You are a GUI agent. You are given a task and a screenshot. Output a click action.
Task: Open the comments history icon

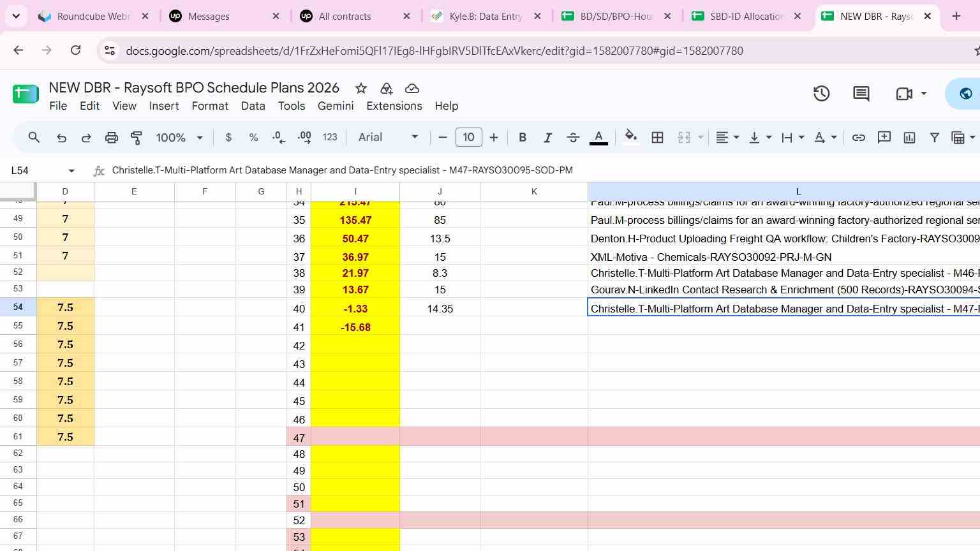coord(861,94)
